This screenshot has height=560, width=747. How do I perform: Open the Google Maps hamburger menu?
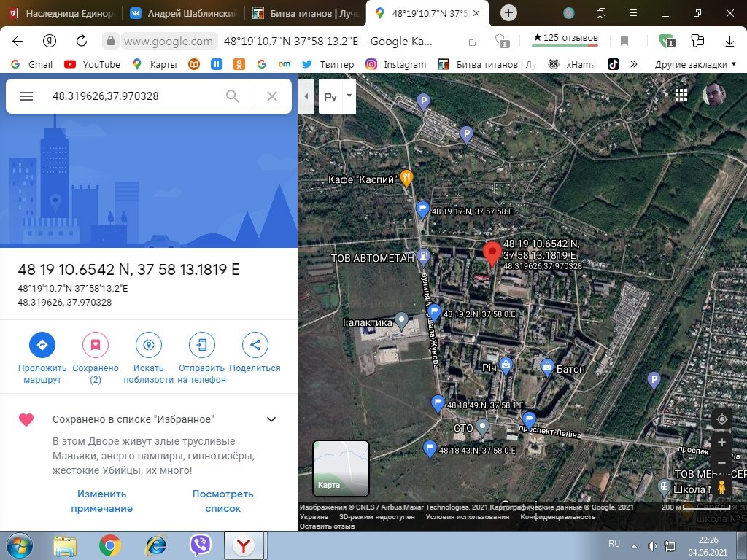(x=26, y=96)
